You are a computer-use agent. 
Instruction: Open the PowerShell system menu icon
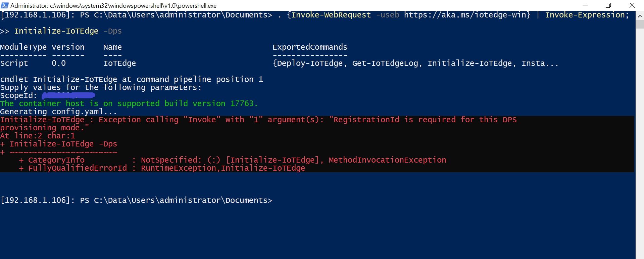pos(5,5)
